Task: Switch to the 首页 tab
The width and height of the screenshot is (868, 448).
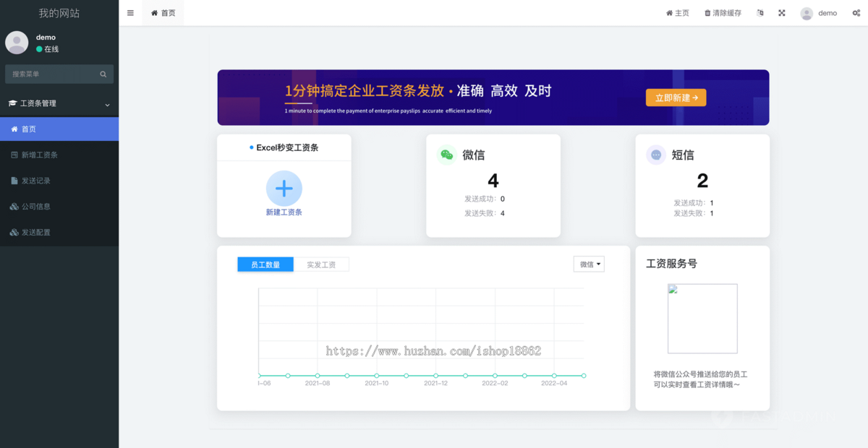Action: (162, 12)
